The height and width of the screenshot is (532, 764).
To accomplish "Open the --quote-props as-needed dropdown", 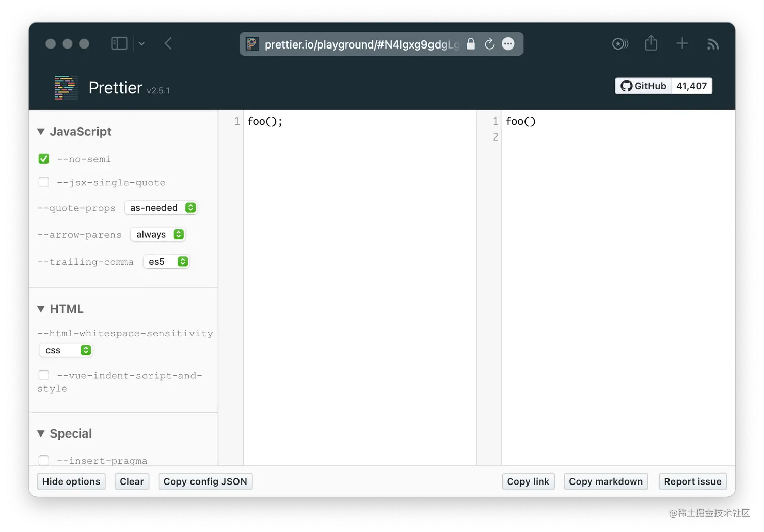I will [161, 208].
